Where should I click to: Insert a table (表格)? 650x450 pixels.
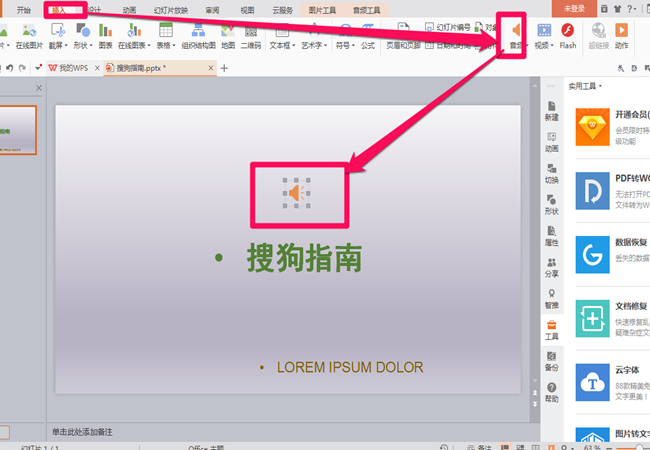pyautogui.click(x=166, y=36)
